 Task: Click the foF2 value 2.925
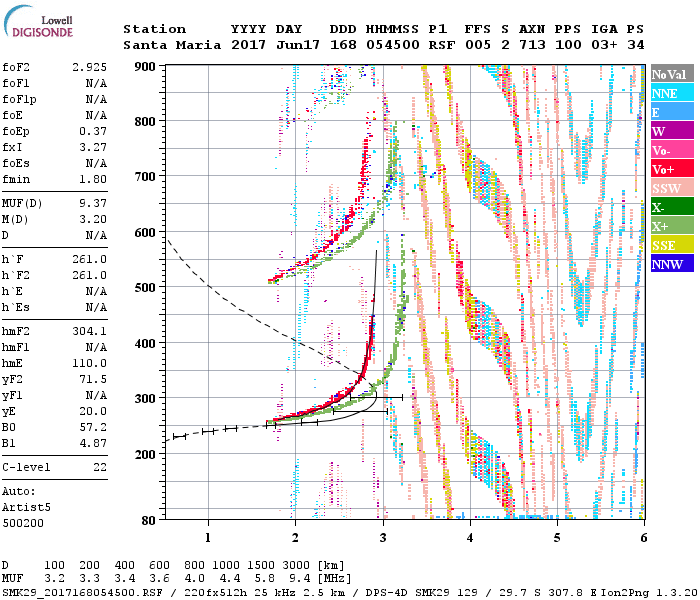(89, 67)
